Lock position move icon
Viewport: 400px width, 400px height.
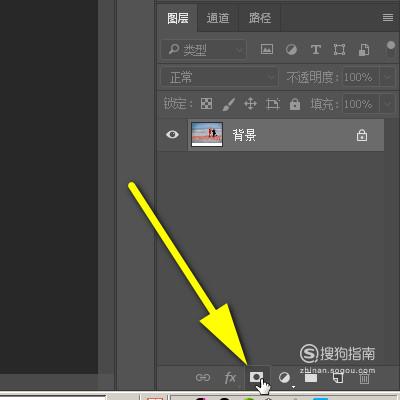250,104
